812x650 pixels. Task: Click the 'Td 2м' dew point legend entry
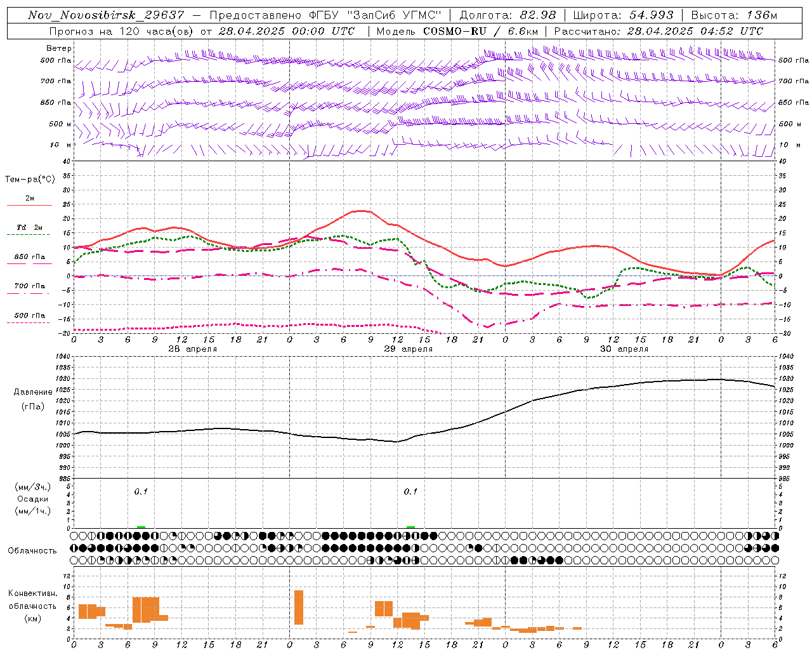(29, 227)
